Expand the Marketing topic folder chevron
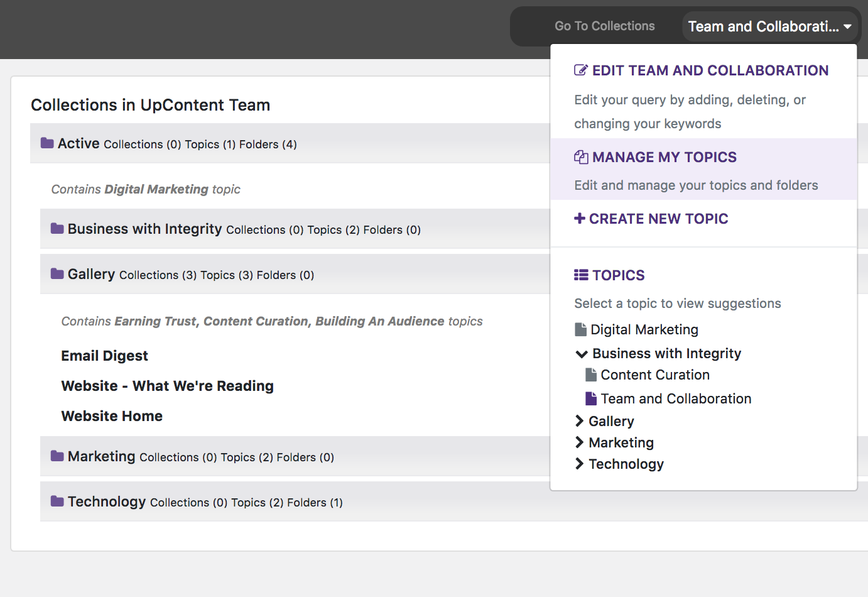Screen dimensions: 868x597 click(x=580, y=442)
